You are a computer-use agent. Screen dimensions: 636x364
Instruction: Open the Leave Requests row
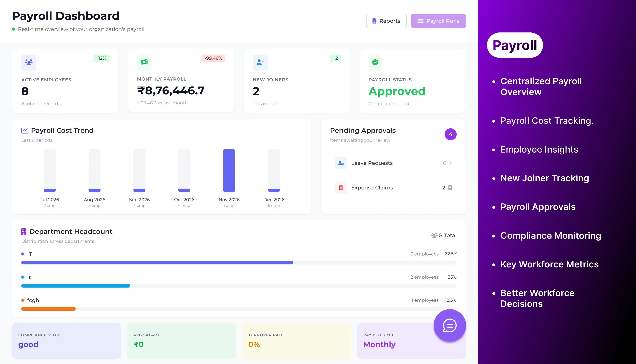point(393,163)
